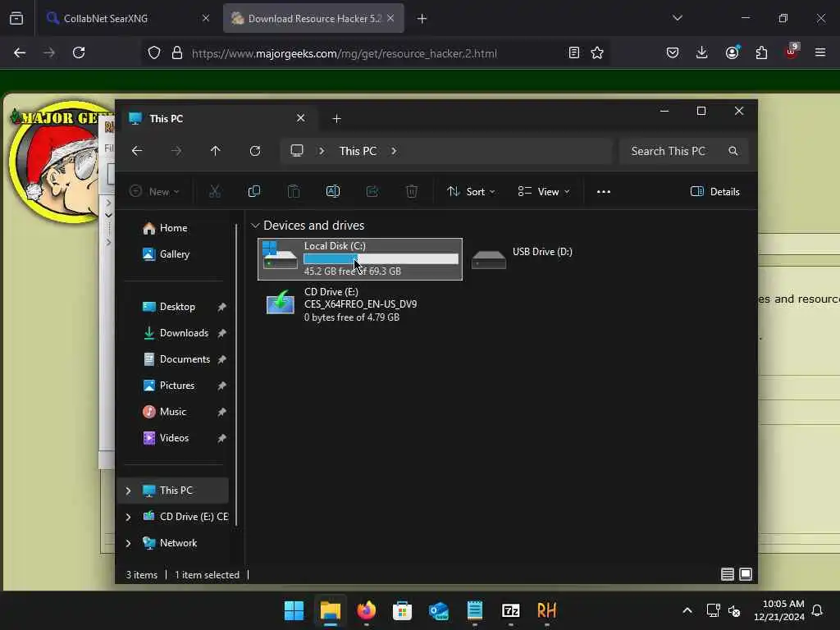Click the Paste clipboard icon in Explorer

coord(294,191)
